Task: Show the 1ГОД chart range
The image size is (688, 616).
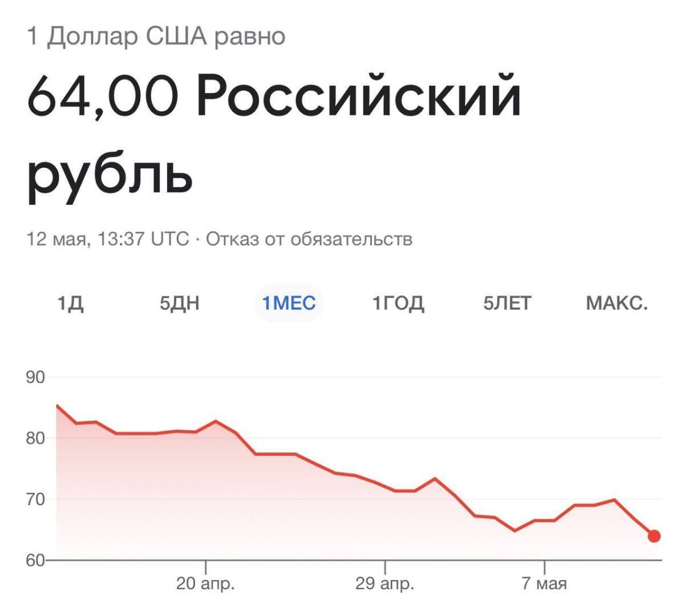Action: (x=398, y=302)
